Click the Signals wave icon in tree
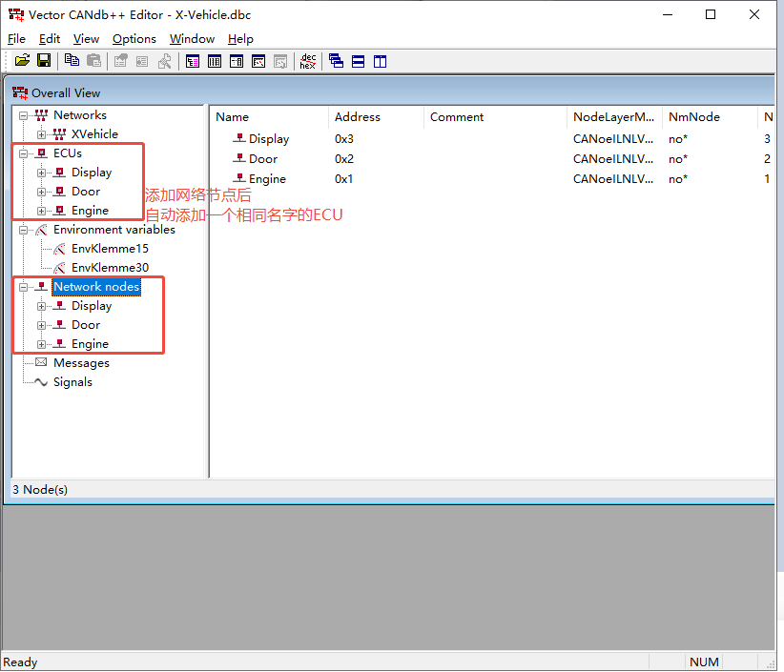784x672 pixels. point(41,382)
